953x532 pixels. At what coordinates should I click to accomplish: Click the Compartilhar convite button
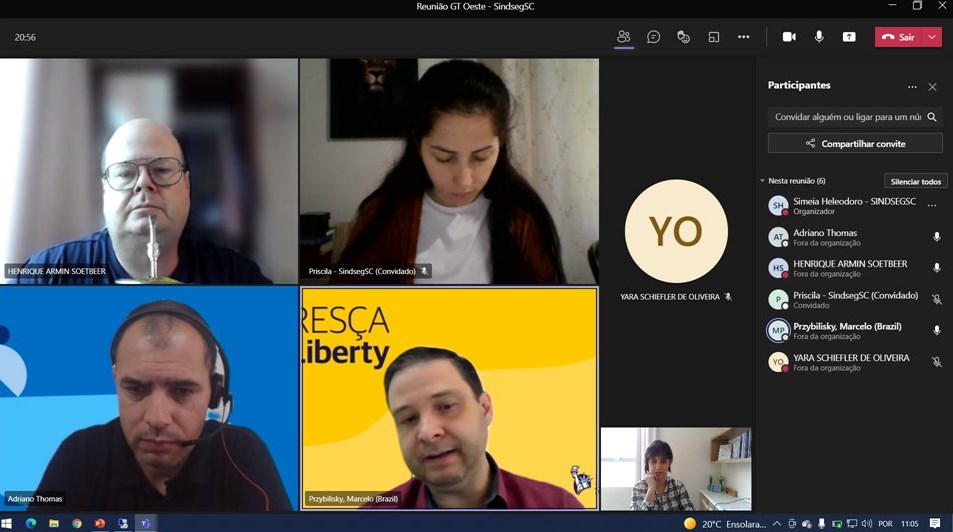pyautogui.click(x=855, y=144)
